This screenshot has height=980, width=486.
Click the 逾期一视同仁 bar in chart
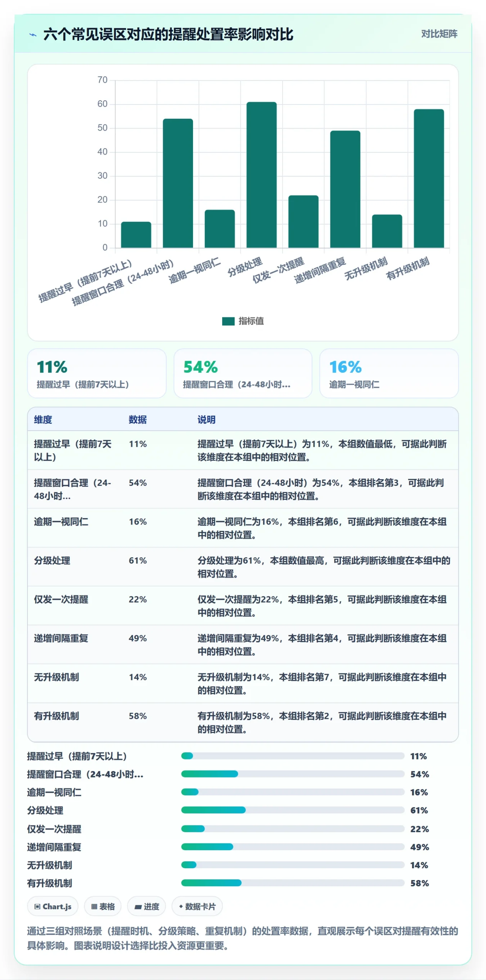(x=219, y=229)
